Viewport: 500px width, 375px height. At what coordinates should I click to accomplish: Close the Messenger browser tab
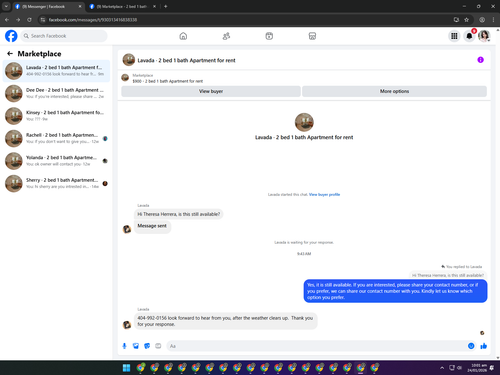pyautogui.click(x=80, y=7)
